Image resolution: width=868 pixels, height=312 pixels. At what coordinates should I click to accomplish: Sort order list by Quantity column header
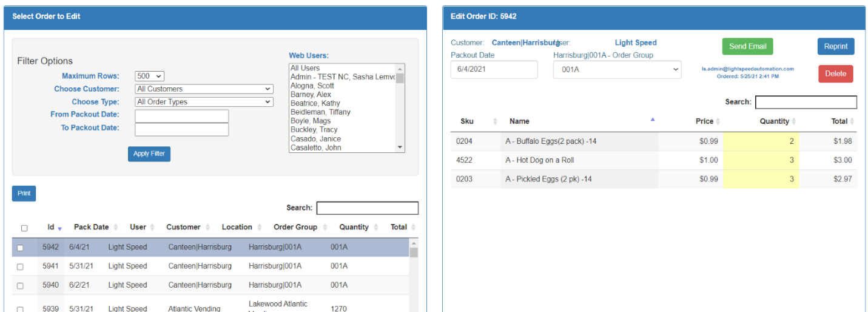coord(358,227)
